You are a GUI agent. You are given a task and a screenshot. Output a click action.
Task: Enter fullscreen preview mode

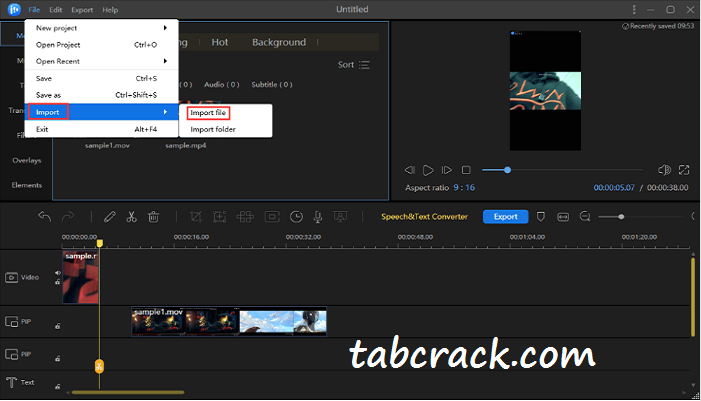[x=684, y=170]
